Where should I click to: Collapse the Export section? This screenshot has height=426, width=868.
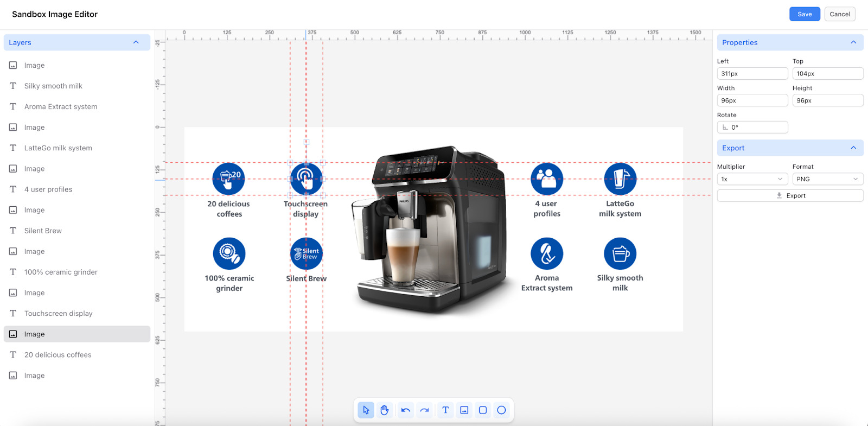(x=853, y=148)
